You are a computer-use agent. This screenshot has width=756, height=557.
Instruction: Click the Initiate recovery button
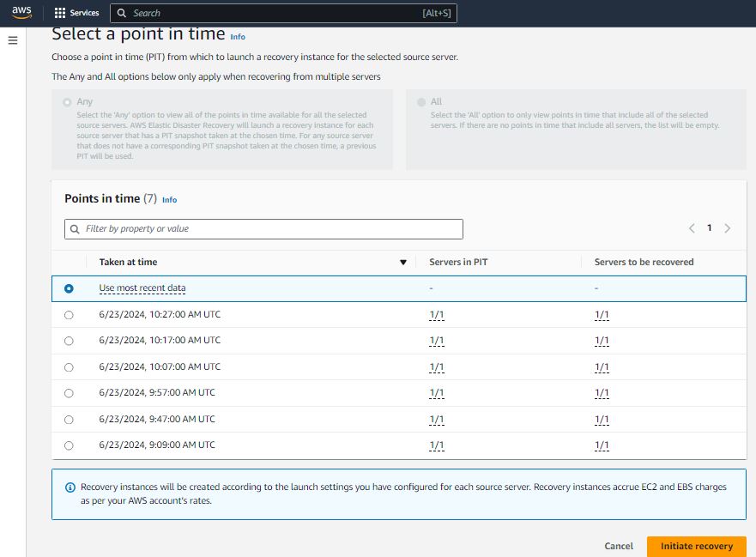click(696, 546)
